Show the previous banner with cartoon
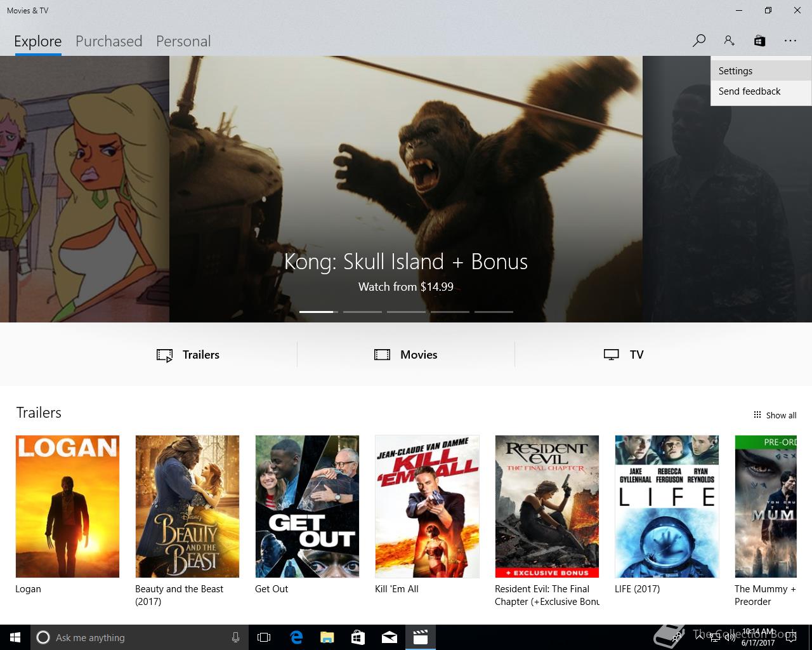812x650 pixels. (x=84, y=189)
